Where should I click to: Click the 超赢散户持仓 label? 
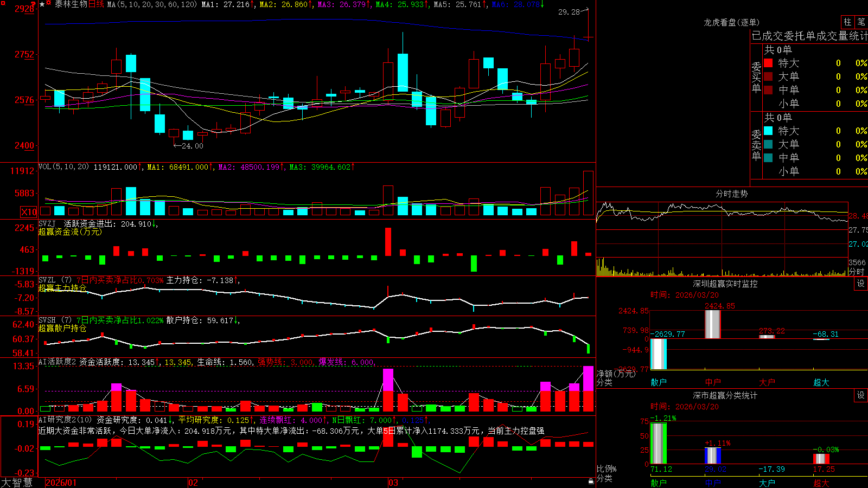click(62, 328)
